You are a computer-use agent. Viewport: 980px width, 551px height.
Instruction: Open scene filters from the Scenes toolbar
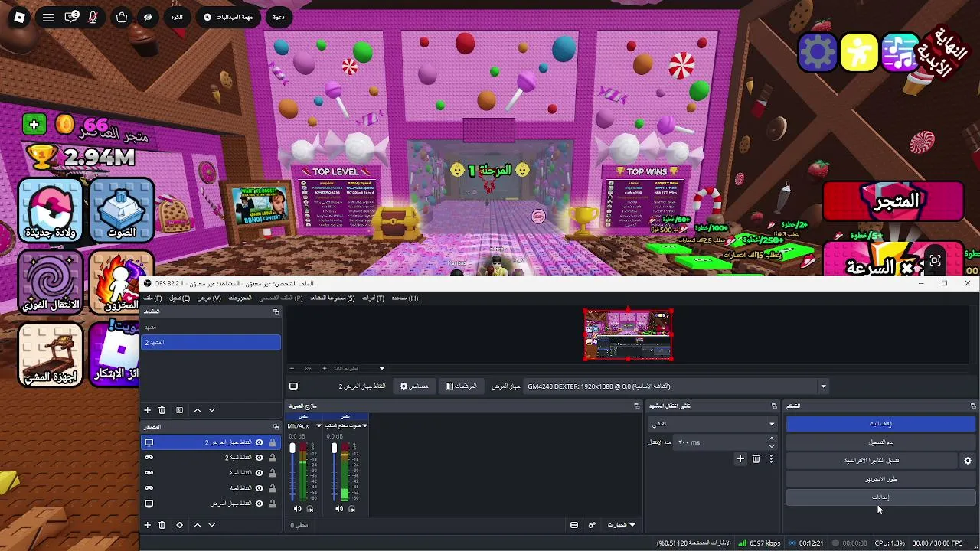tap(179, 410)
